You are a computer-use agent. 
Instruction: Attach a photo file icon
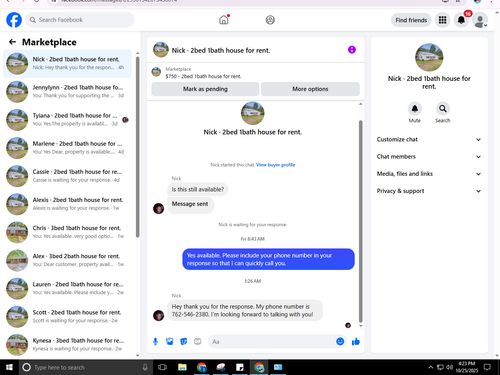(170, 341)
